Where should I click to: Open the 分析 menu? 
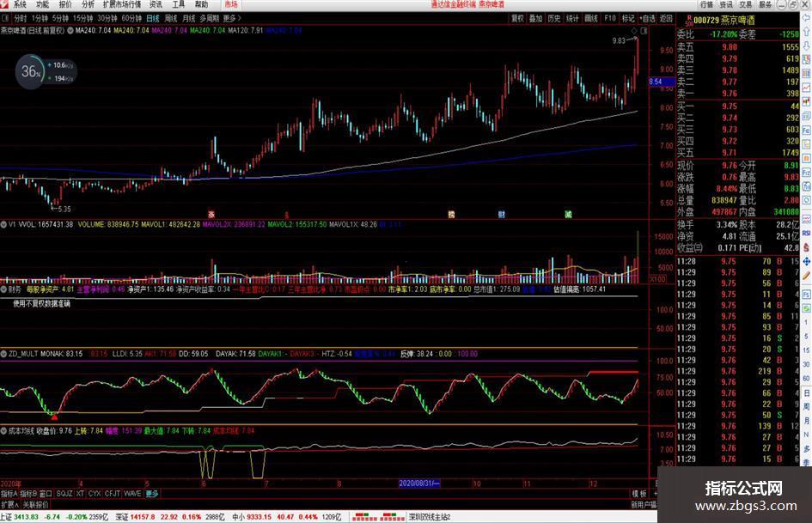tap(88, 4)
